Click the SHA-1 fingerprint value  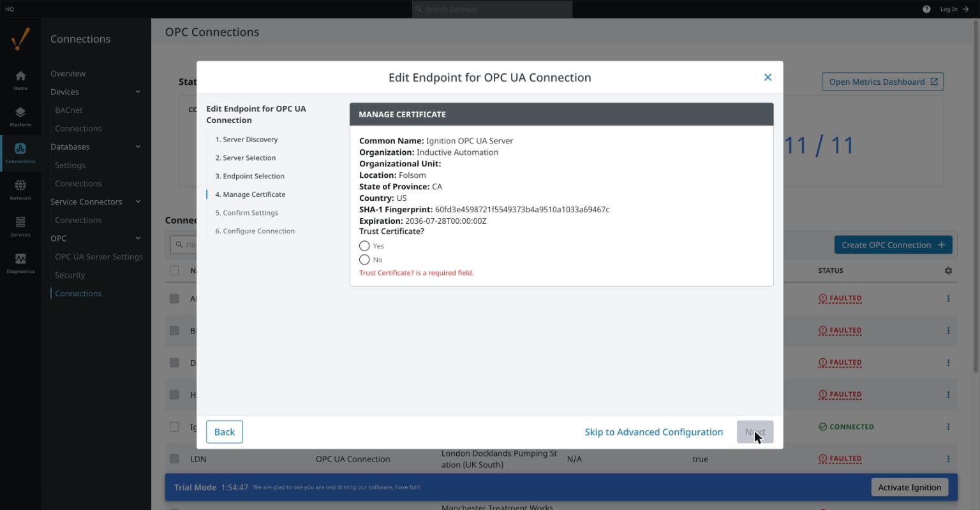pyautogui.click(x=522, y=210)
